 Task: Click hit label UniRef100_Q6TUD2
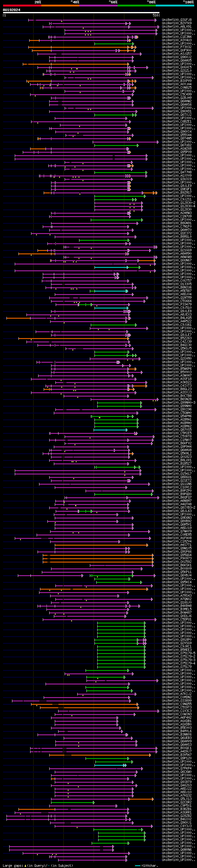177,145
